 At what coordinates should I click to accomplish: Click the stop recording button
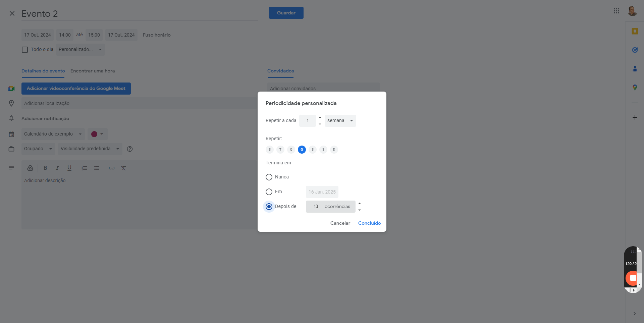632,278
